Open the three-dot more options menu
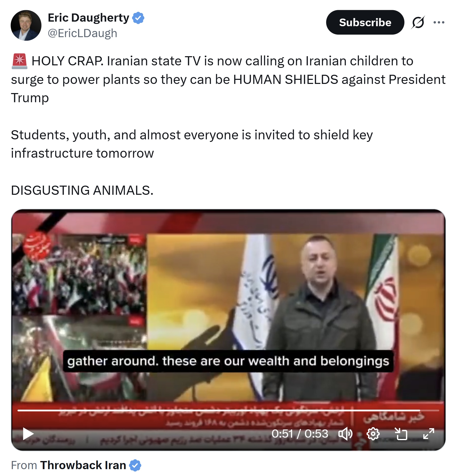The image size is (458, 476). [439, 22]
